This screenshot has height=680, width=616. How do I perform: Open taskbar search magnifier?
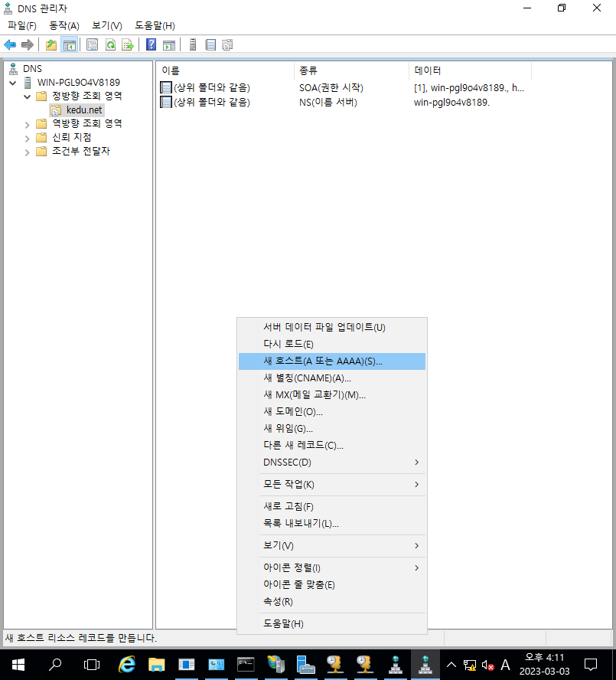(x=55, y=665)
